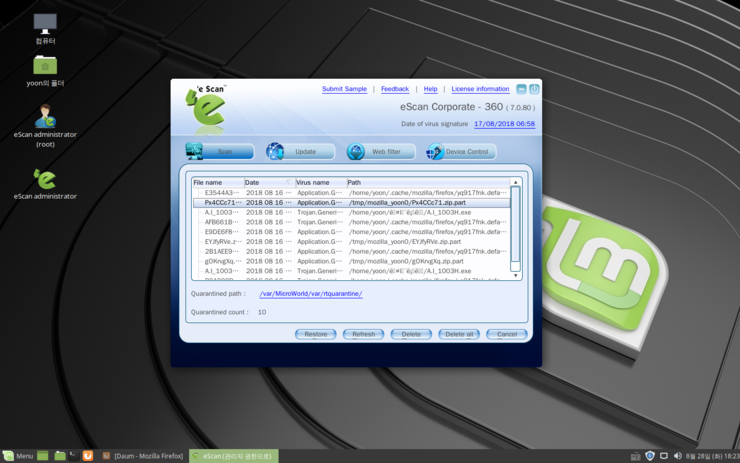740x463 pixels.
Task: Select the Px4CCc71 quarantined file row
Action: 352,202
